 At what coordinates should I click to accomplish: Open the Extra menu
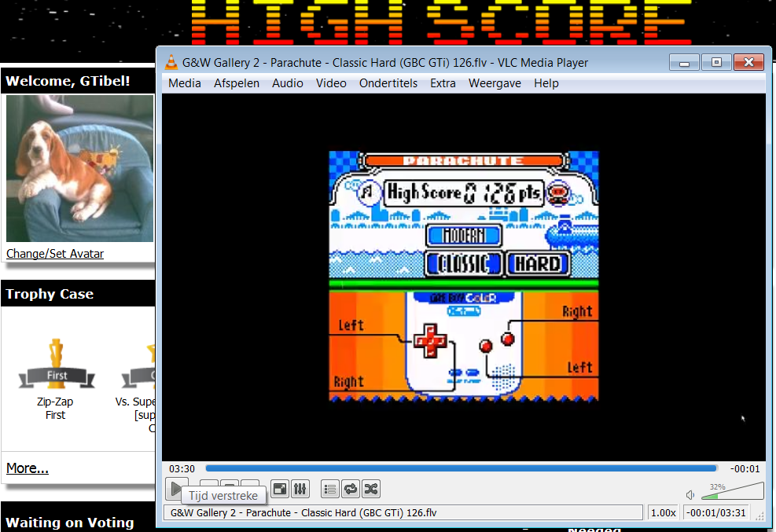click(443, 83)
